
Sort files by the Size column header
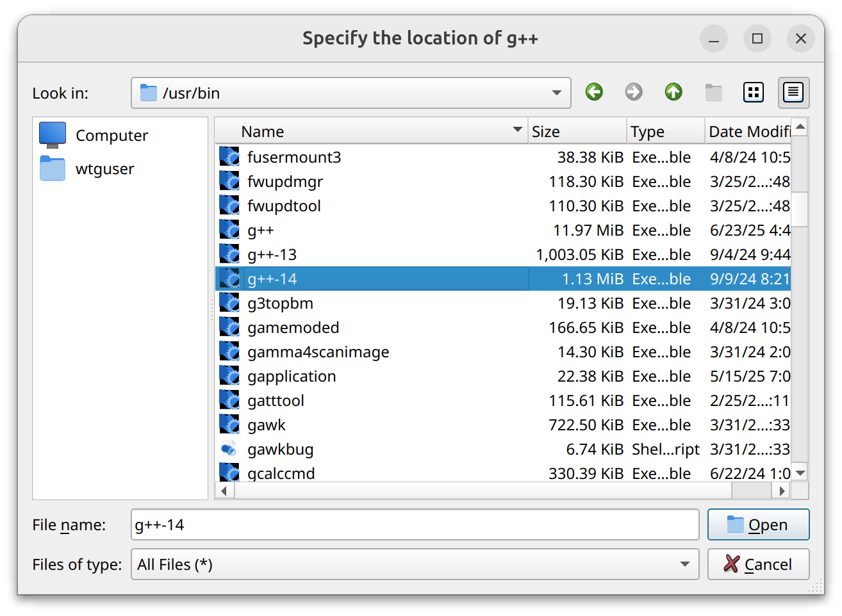576,131
